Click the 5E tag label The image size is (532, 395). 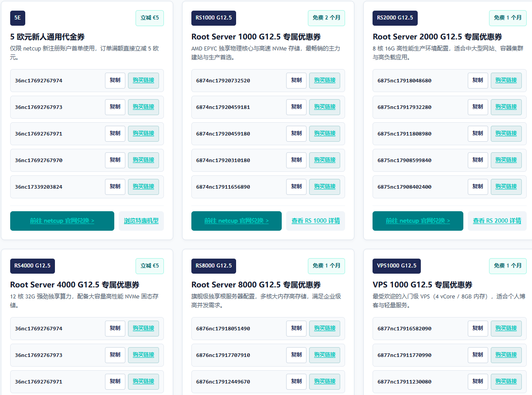click(x=18, y=18)
